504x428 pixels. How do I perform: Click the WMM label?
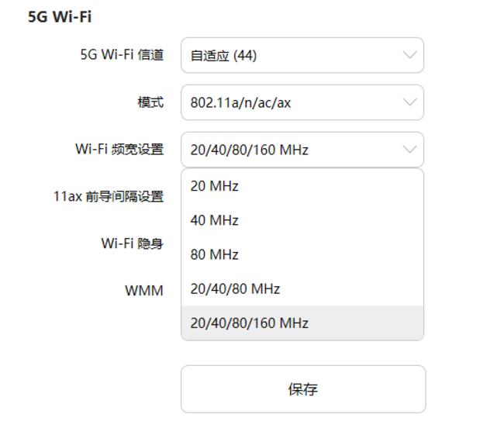(144, 291)
